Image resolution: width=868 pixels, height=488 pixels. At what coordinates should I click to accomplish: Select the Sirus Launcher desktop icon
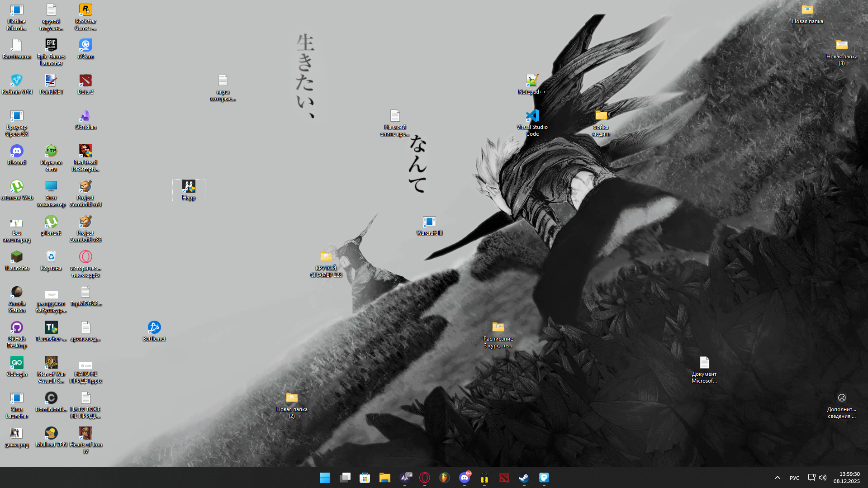[x=17, y=406]
